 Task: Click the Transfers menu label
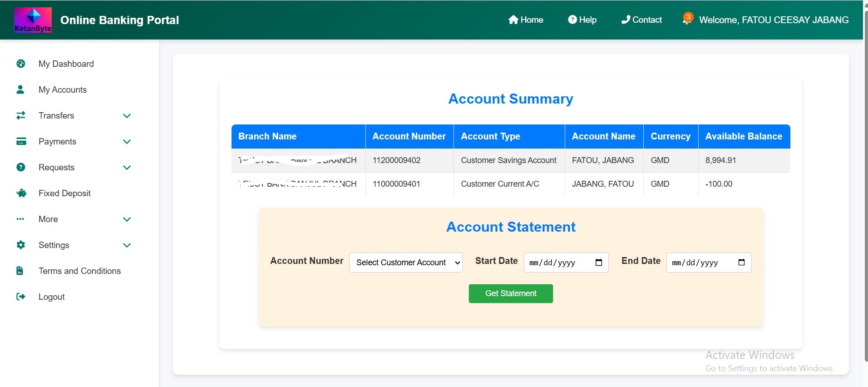coord(56,115)
